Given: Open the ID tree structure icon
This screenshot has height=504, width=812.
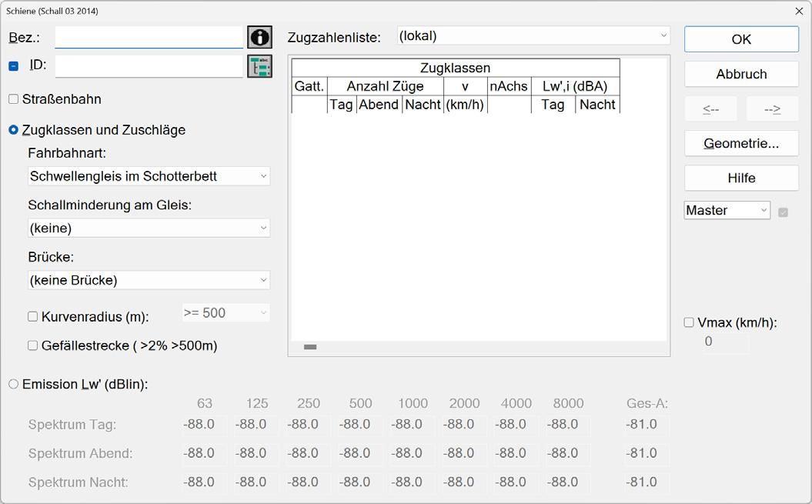Looking at the screenshot, I should (x=259, y=66).
